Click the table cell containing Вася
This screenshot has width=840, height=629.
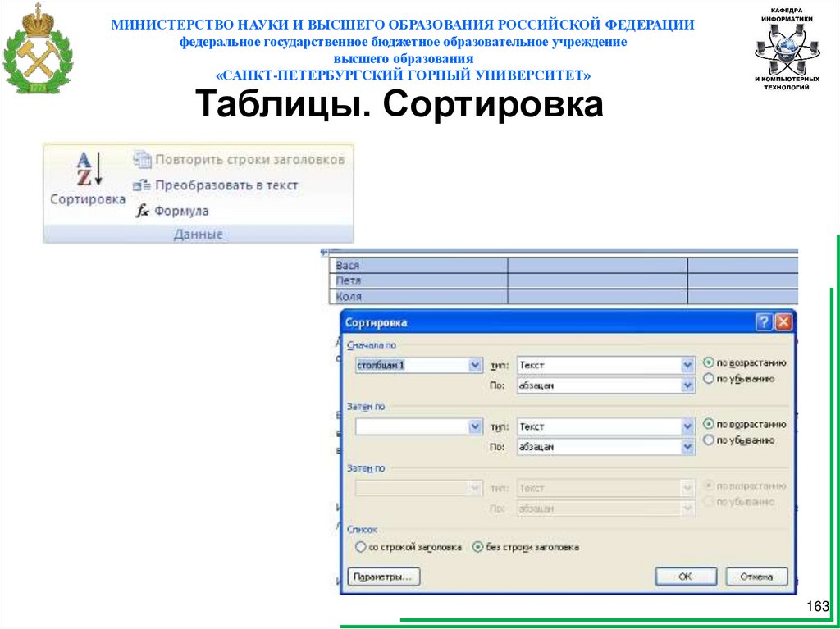(x=418, y=265)
